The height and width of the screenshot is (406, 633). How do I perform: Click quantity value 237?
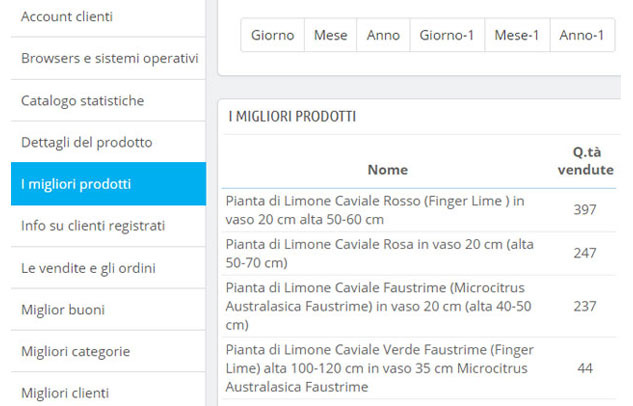[x=585, y=306]
